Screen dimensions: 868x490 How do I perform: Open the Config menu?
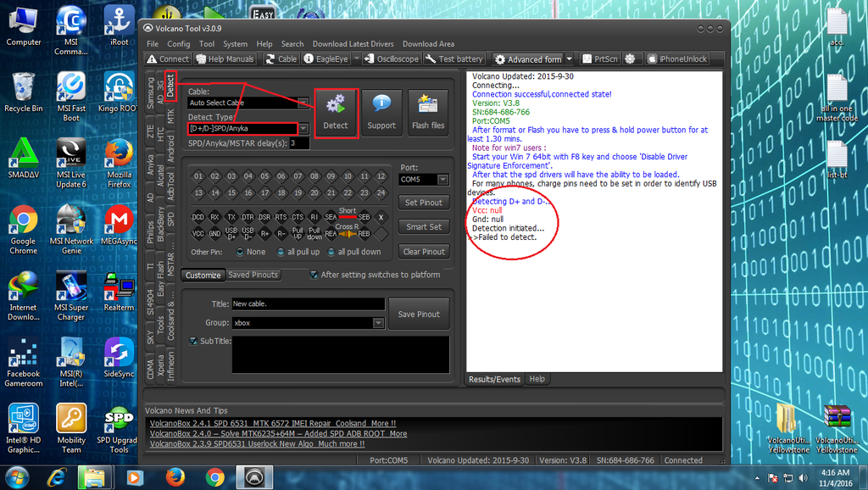178,44
